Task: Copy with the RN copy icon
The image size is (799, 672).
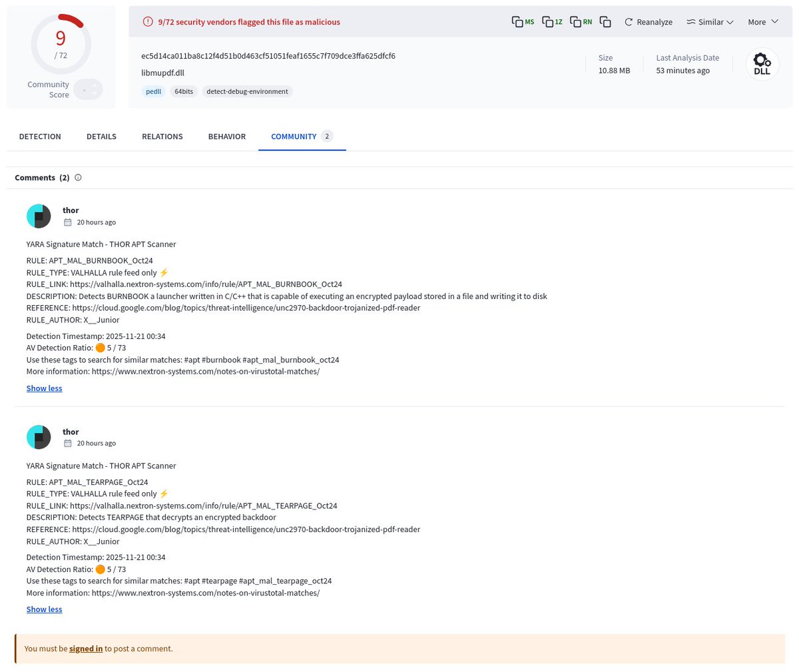Action: point(581,22)
